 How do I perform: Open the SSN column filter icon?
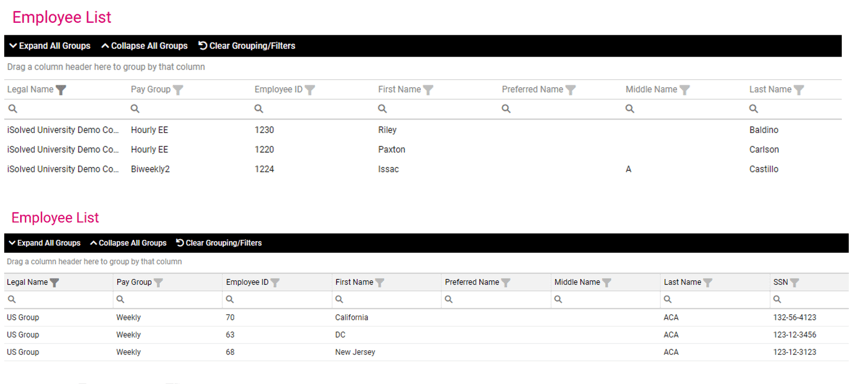pos(795,282)
